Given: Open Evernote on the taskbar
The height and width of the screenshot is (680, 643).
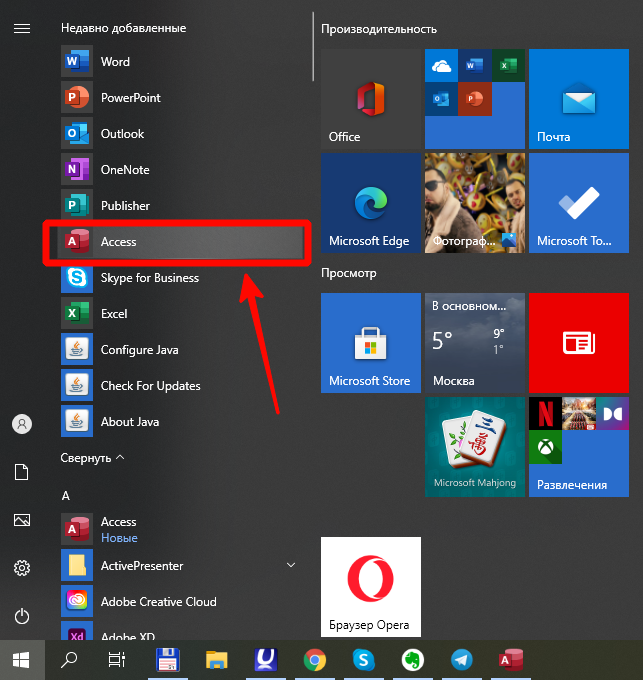Looking at the screenshot, I should [x=412, y=660].
